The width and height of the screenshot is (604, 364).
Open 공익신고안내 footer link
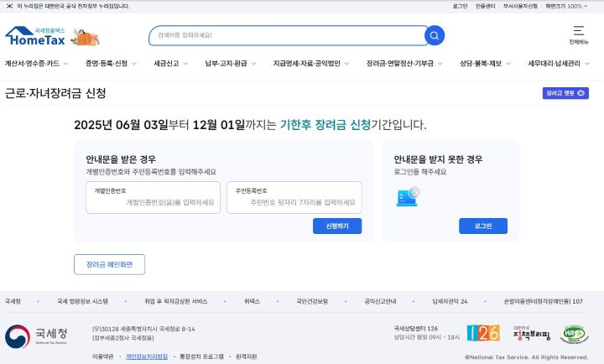point(380,301)
